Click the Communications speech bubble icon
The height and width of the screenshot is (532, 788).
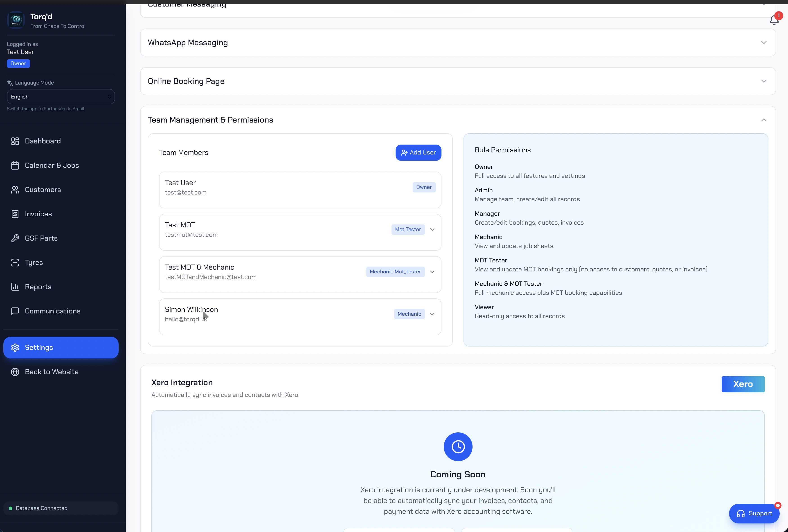[15, 311]
